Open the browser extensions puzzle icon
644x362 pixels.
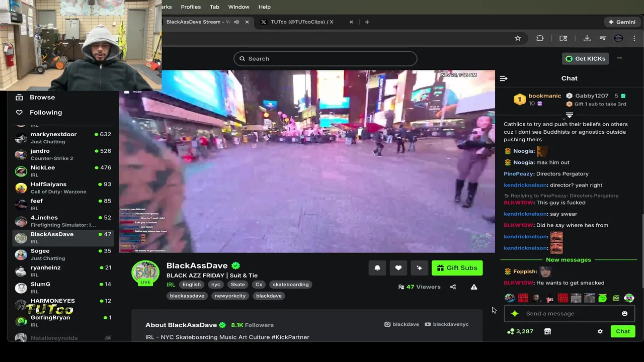tap(540, 38)
